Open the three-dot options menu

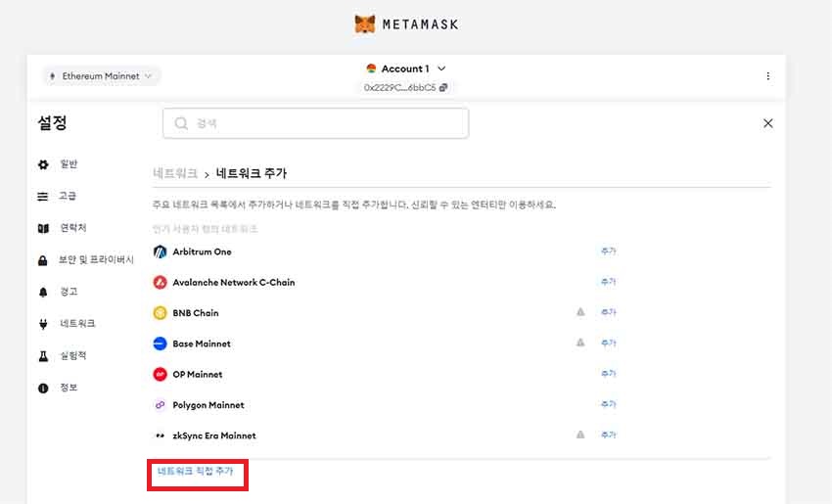tap(767, 76)
